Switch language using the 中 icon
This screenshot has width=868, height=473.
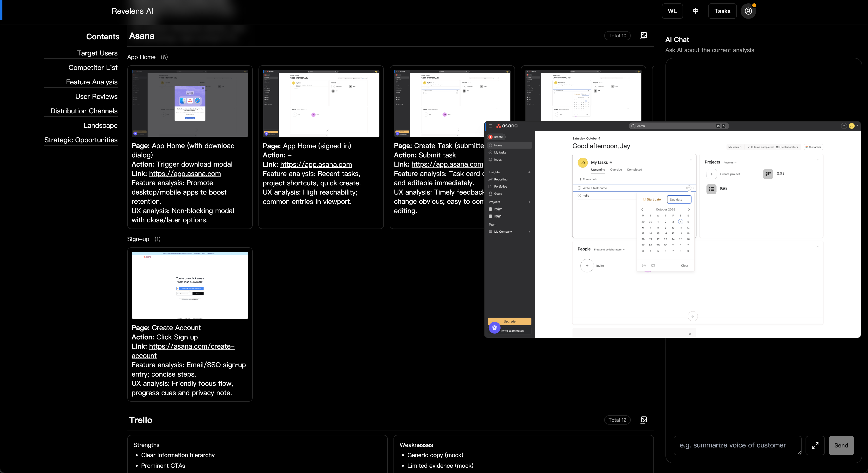(x=696, y=11)
